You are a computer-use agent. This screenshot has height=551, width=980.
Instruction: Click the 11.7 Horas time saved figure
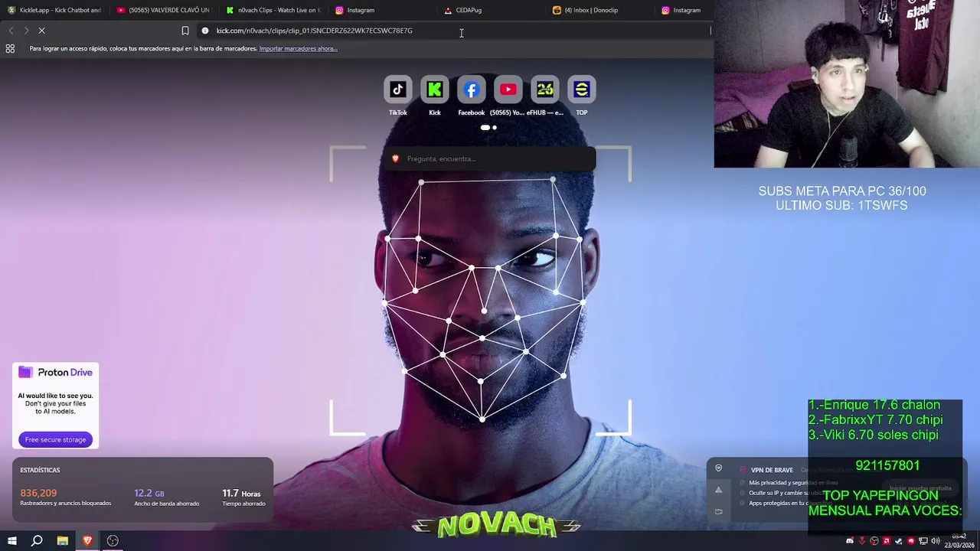point(241,493)
